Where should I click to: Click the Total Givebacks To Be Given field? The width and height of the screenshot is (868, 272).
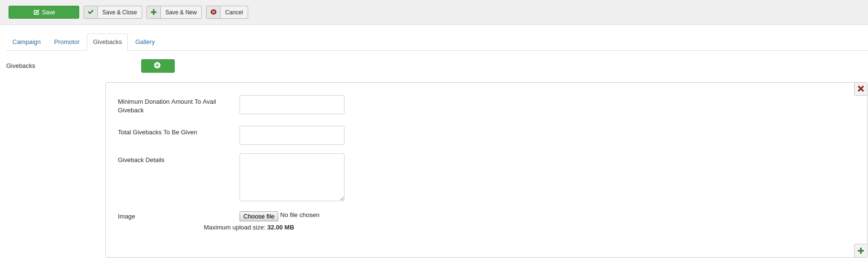click(x=292, y=135)
